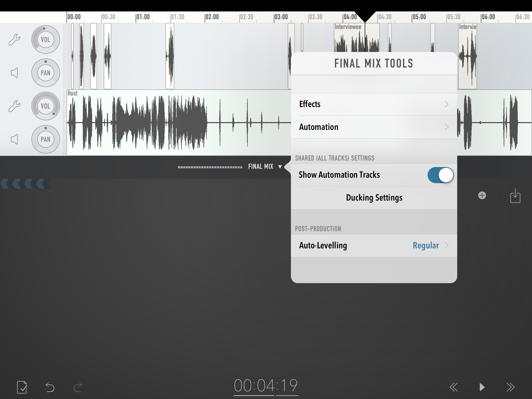Collapse the FINAL MIX dropdown triangle

click(280, 167)
